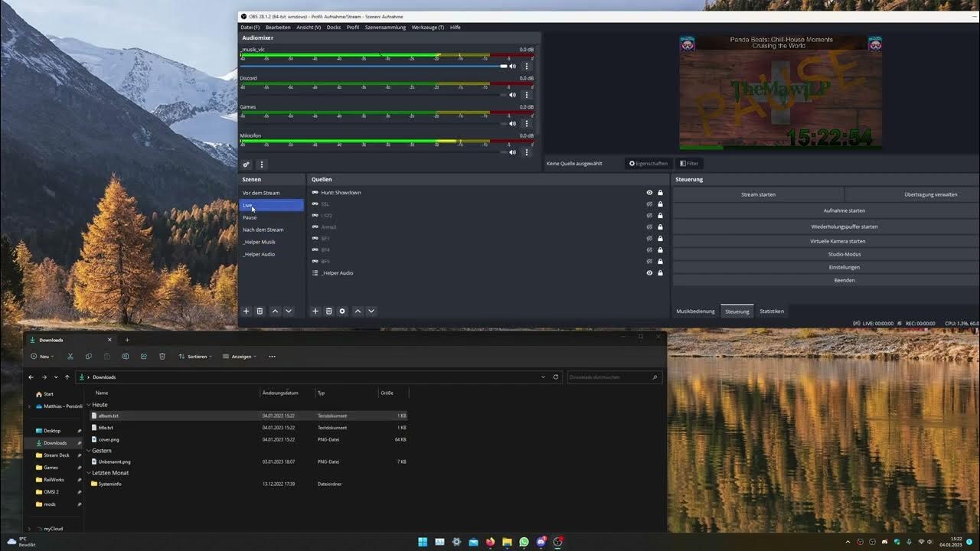Screen dimensions: 980x551
Task: Switch to the Musikbedienung tab
Action: pos(696,311)
